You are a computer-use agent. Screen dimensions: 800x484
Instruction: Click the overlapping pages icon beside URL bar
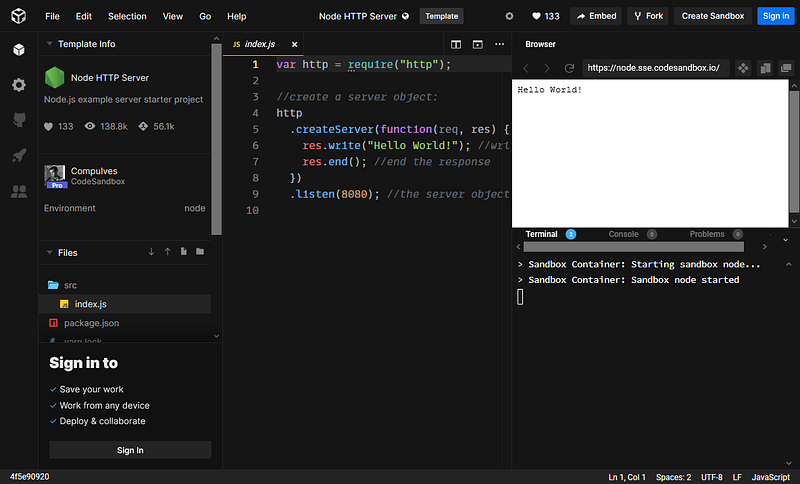pos(765,68)
